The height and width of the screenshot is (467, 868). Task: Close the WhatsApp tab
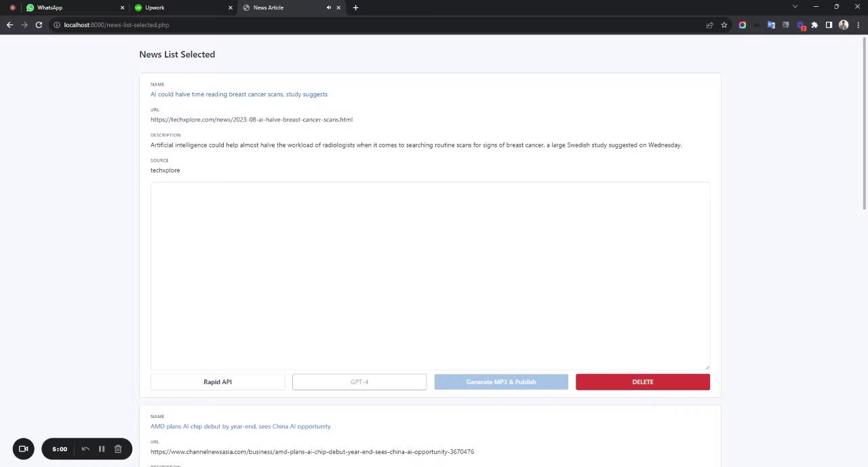(122, 7)
